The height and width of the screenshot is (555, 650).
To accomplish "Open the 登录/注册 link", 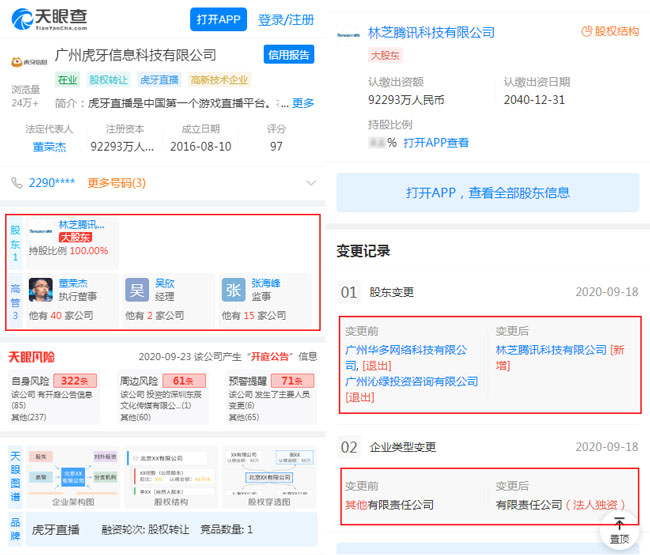I will (x=286, y=19).
